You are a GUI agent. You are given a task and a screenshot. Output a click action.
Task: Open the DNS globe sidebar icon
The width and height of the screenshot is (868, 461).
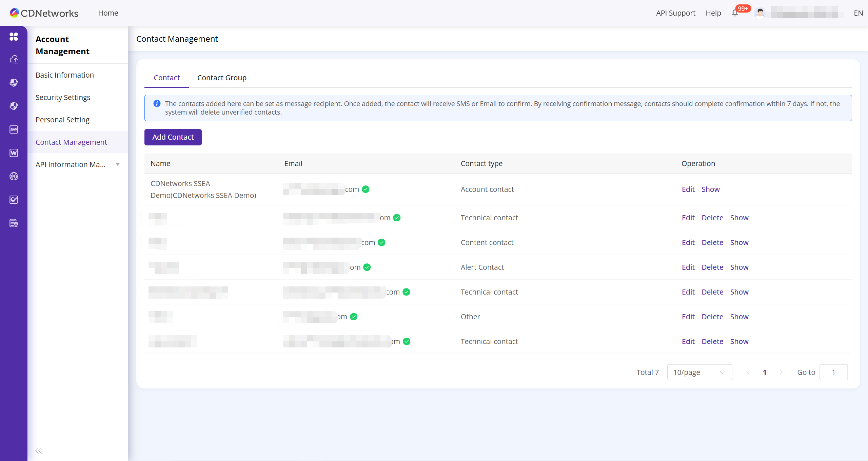14,176
